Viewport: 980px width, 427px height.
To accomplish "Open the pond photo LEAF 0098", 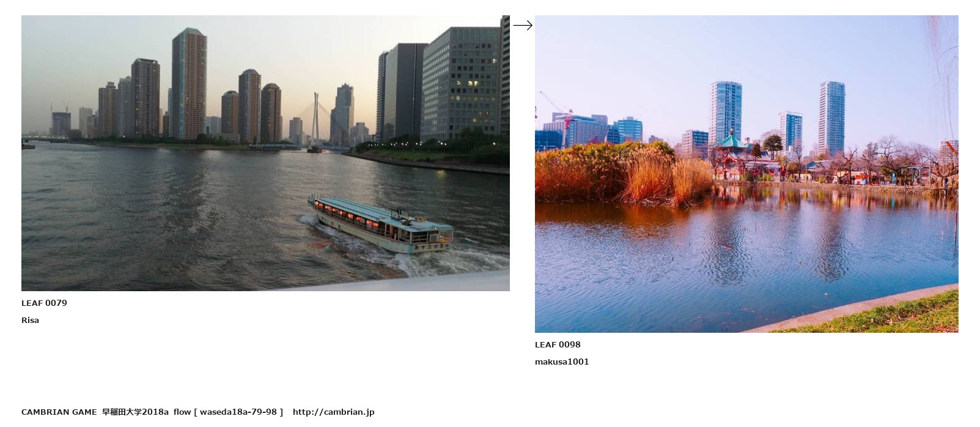I will coord(746,174).
